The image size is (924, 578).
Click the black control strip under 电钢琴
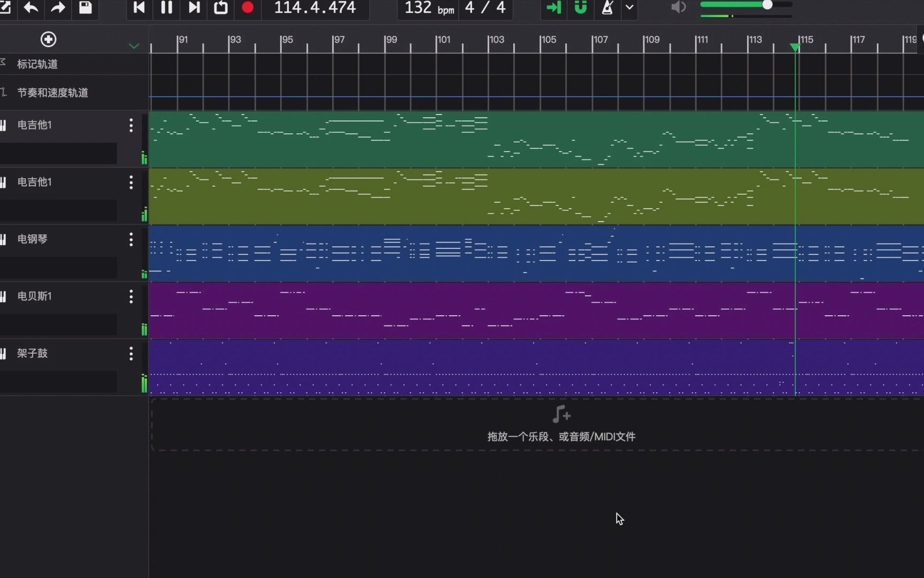tap(58, 268)
